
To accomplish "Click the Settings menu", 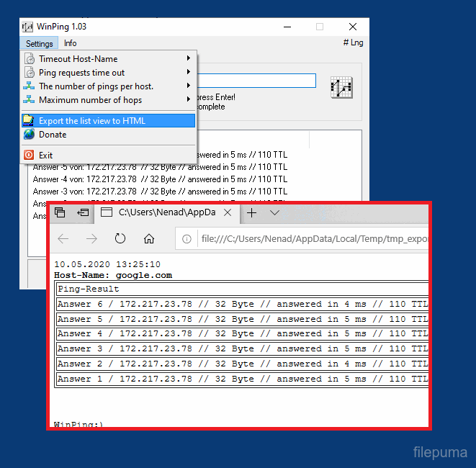I will click(39, 43).
